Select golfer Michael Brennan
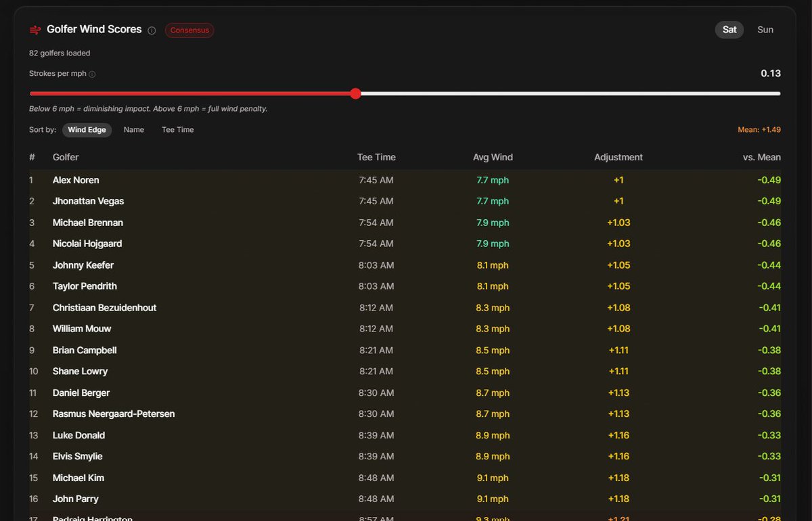Image resolution: width=812 pixels, height=521 pixels. tap(88, 223)
